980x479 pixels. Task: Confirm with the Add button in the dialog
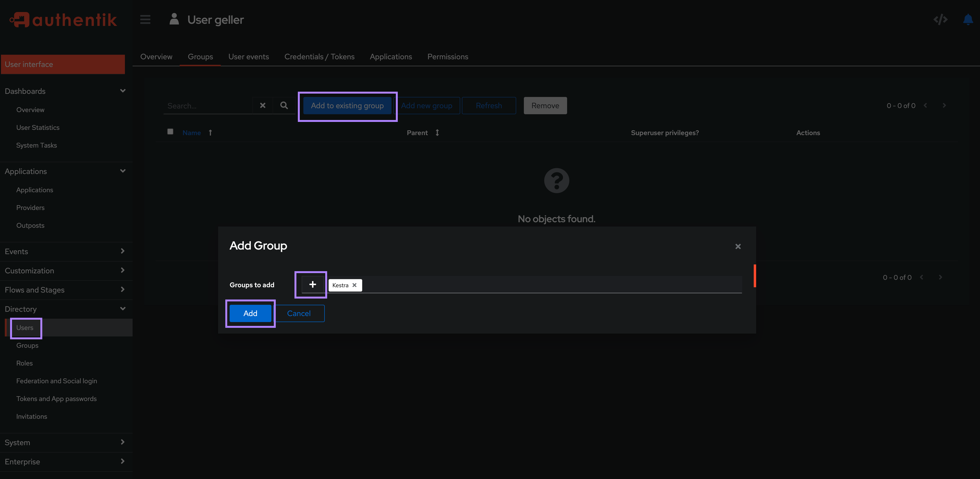coord(250,313)
